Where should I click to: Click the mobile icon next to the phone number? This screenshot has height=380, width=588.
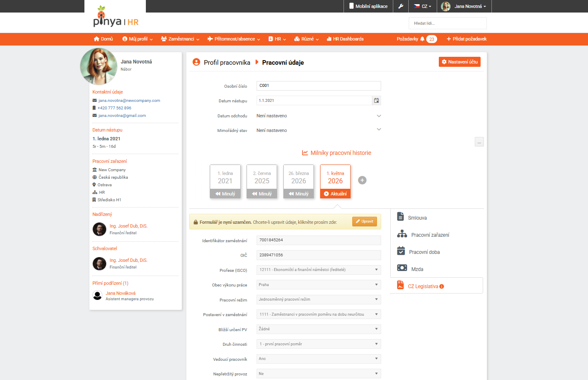[x=94, y=108]
